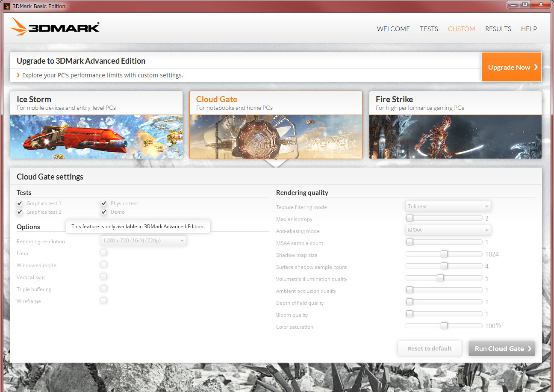Disable the Demo checkbox
The height and width of the screenshot is (392, 554).
[104, 212]
